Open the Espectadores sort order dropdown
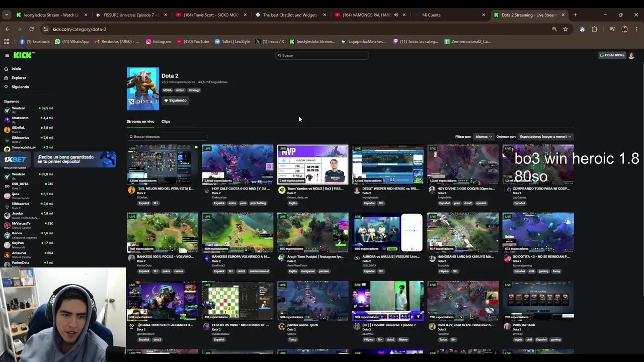The height and width of the screenshot is (362, 644). 545,137
